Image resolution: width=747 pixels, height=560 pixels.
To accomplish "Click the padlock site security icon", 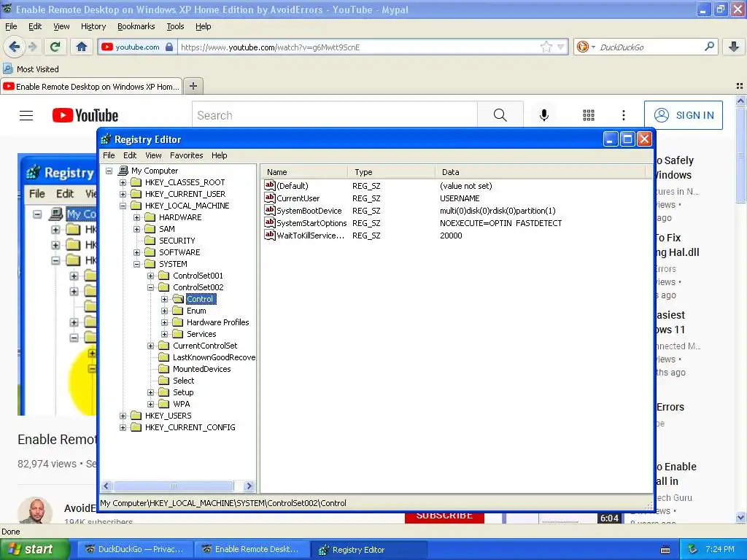I will [x=169, y=47].
